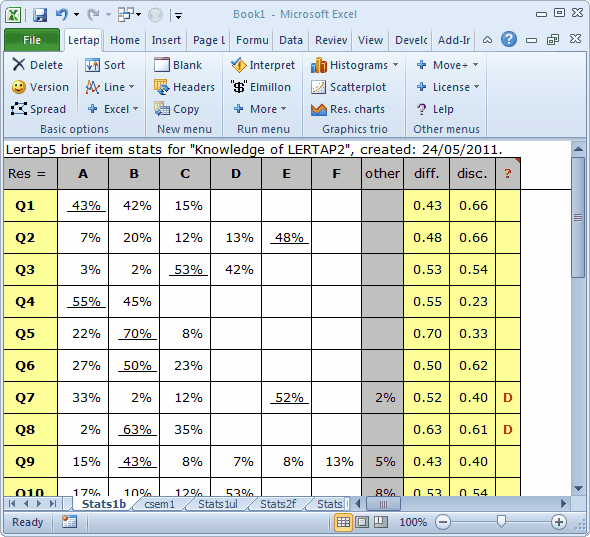This screenshot has width=590, height=537.
Task: Expand the More dropdown in Run menu
Action: click(283, 109)
